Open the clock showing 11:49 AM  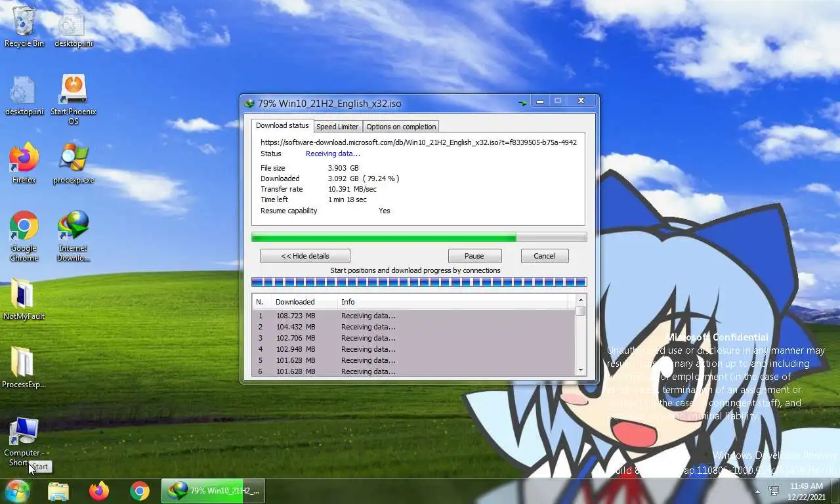(x=807, y=492)
